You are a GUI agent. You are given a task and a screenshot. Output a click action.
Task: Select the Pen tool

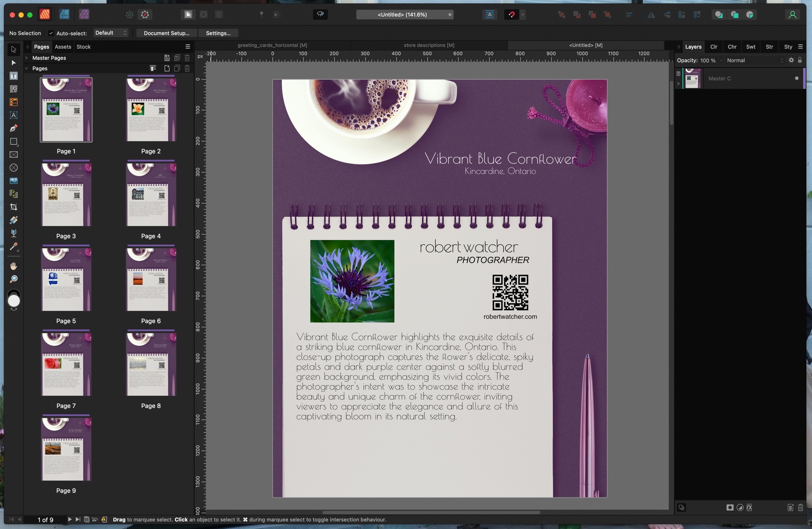[13, 128]
